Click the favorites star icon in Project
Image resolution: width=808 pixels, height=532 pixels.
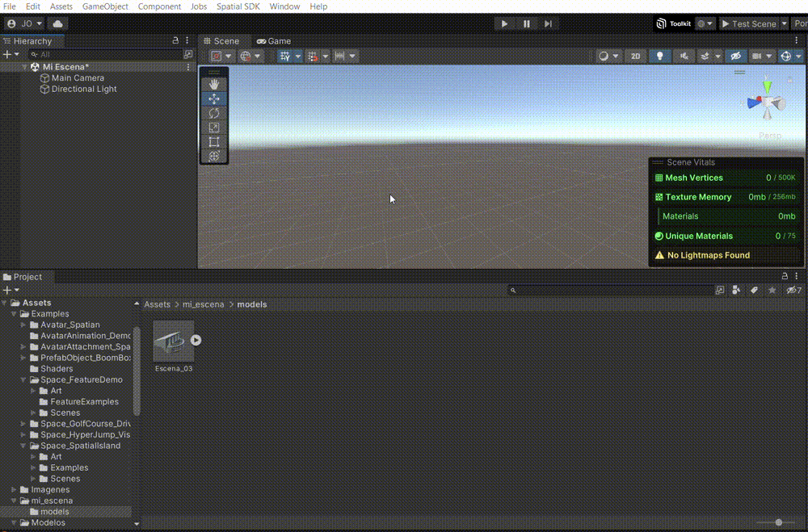click(772, 290)
